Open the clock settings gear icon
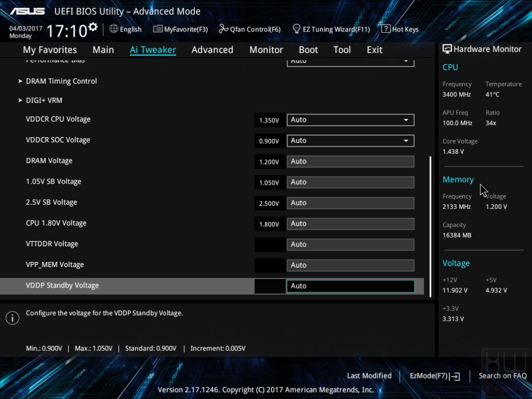532x399 pixels. (x=93, y=27)
